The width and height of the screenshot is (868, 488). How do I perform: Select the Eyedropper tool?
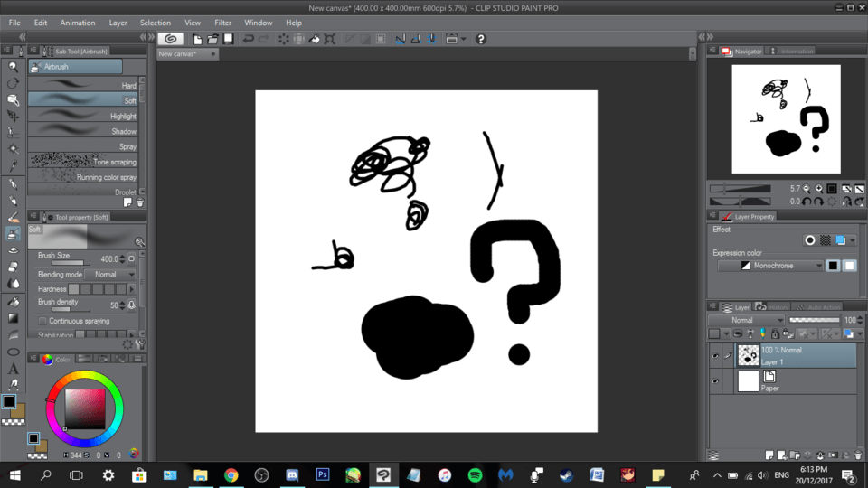(x=14, y=165)
